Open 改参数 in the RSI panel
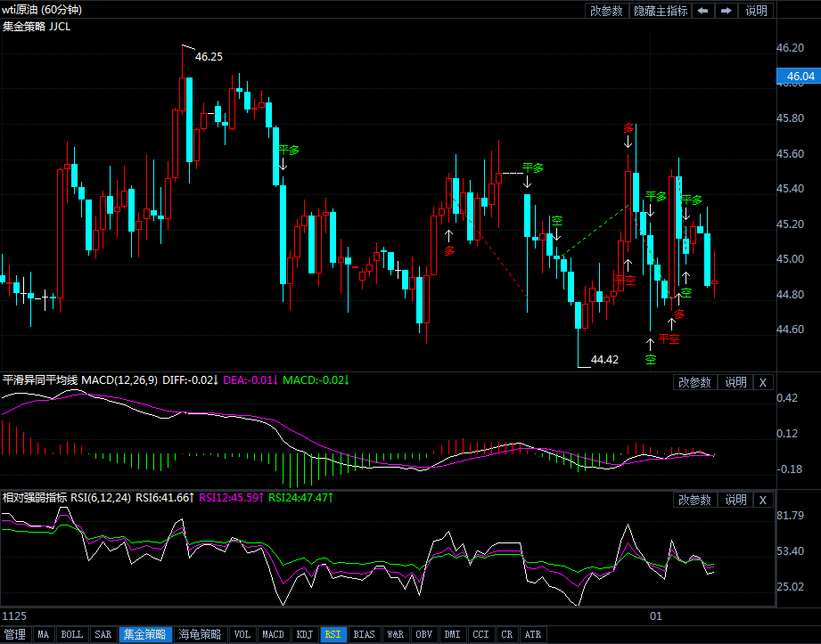The image size is (821, 644). point(694,501)
